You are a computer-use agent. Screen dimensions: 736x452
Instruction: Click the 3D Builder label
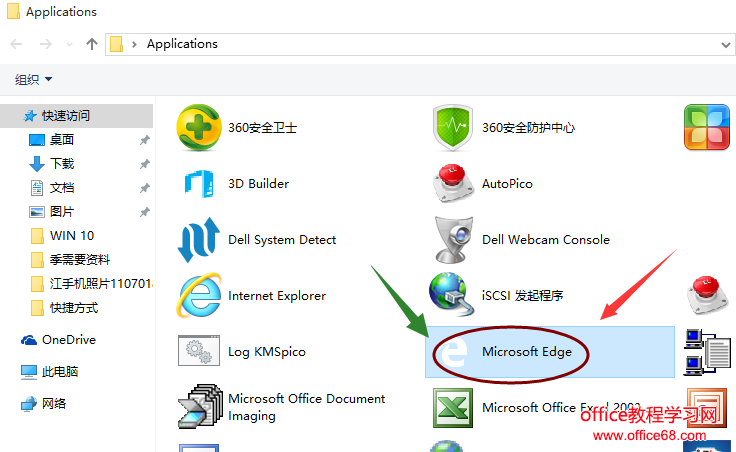point(259,184)
